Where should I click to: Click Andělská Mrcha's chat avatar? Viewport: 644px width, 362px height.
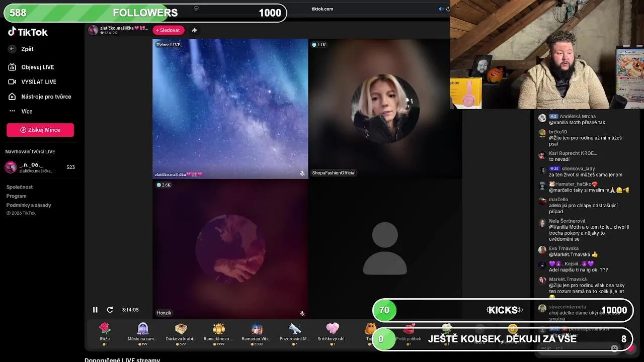(542, 118)
